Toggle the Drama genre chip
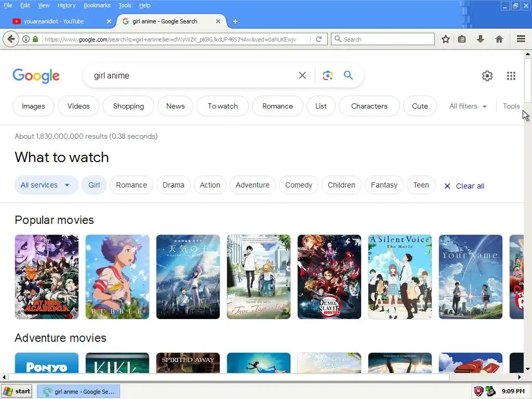532x399 pixels. pyautogui.click(x=174, y=185)
